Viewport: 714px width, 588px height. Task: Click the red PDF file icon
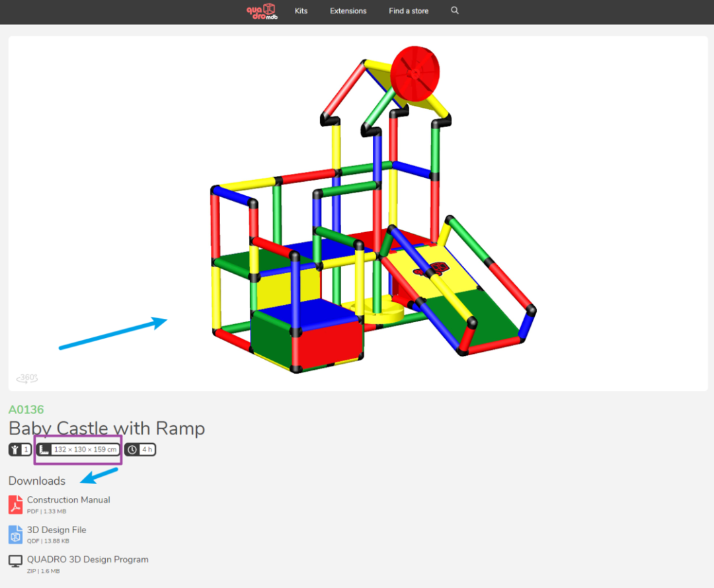click(15, 505)
